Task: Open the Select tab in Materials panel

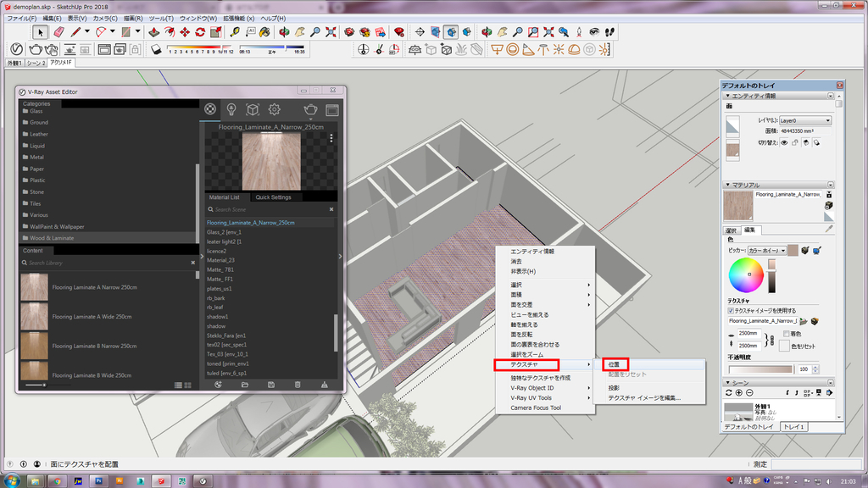Action: point(732,230)
